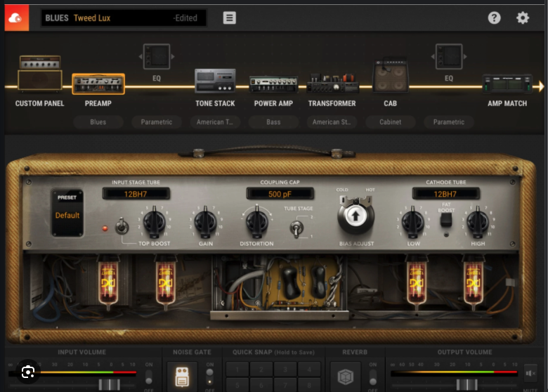Click the POWER AMP label

click(x=273, y=103)
